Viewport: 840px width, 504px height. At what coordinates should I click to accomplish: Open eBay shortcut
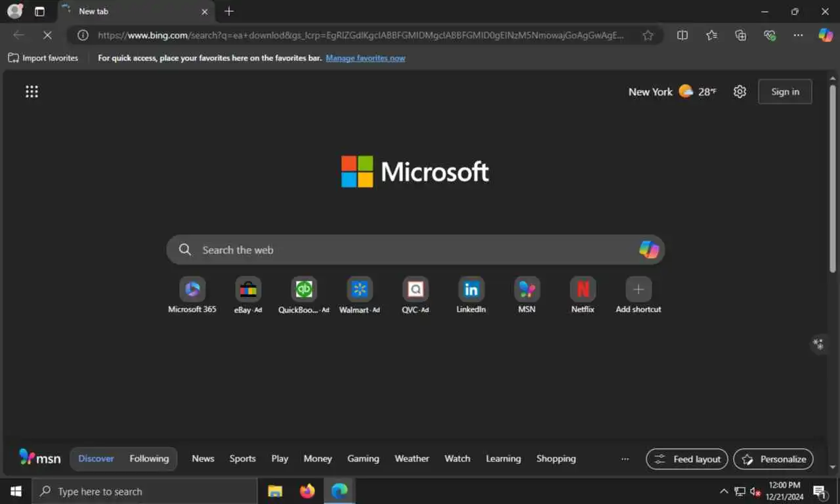[x=248, y=295]
